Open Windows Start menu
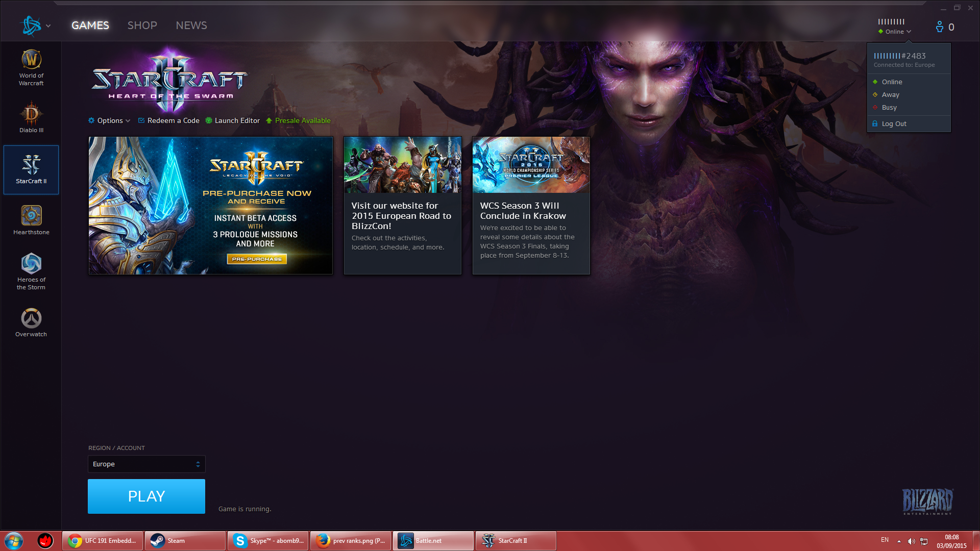The width and height of the screenshot is (980, 551). click(x=14, y=540)
